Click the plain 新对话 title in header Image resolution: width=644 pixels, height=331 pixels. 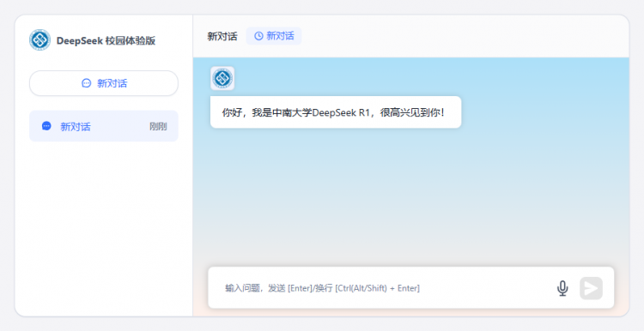(x=222, y=37)
